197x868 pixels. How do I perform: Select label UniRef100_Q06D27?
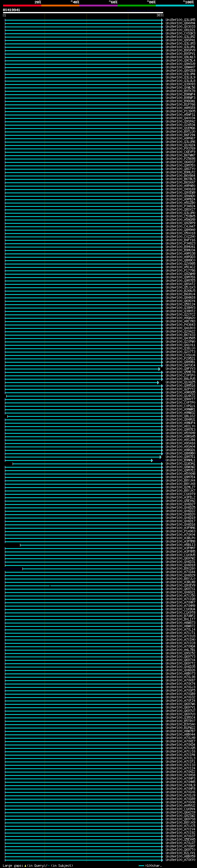click(180, 504)
